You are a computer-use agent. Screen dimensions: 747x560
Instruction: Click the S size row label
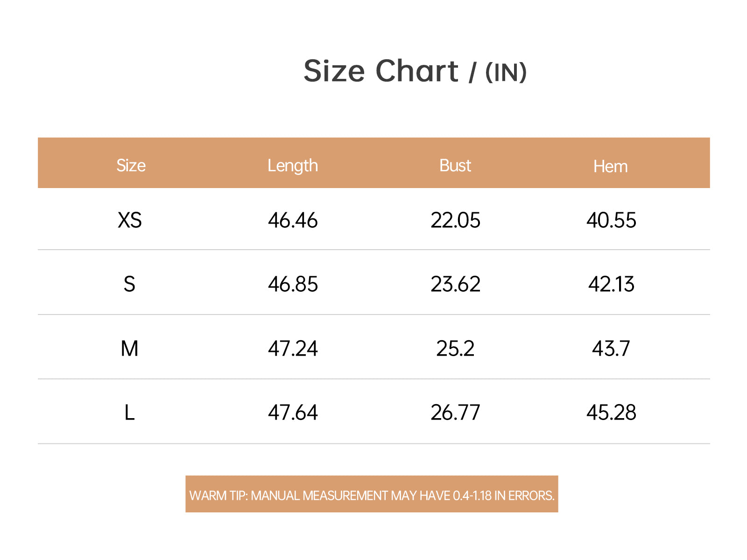pos(129,284)
